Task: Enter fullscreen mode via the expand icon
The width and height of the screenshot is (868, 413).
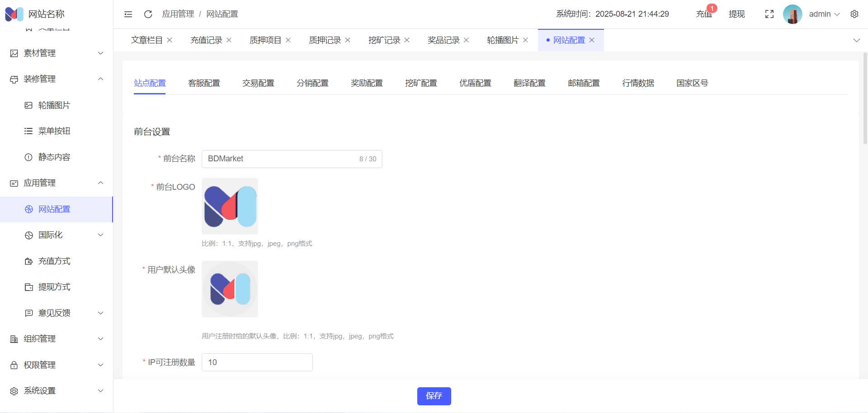Action: (769, 14)
